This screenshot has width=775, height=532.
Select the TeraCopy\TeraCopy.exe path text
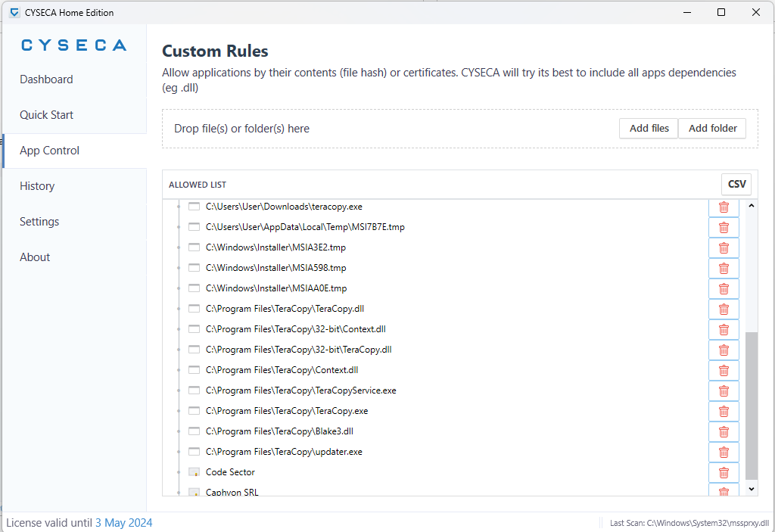[287, 411]
